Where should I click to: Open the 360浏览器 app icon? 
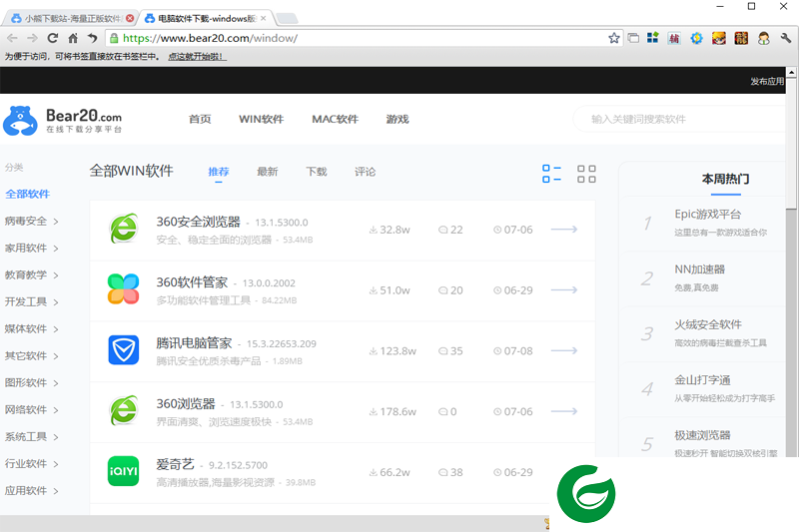(x=123, y=410)
